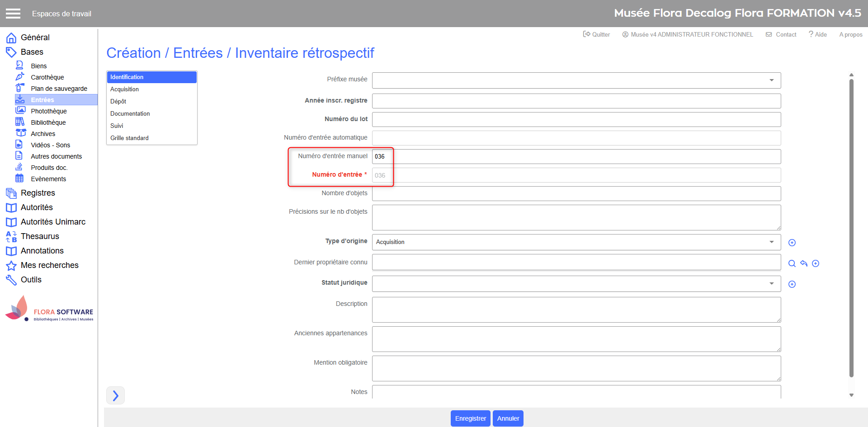Open the Thesaurus section icon
868x427 pixels.
(x=11, y=236)
